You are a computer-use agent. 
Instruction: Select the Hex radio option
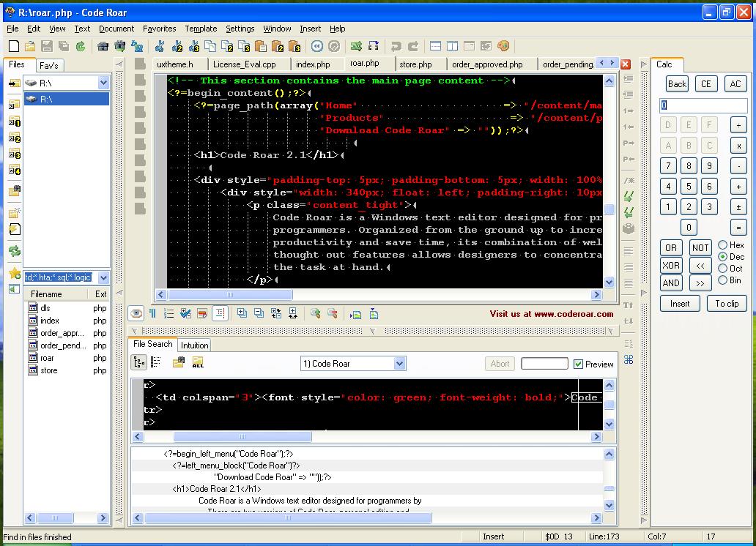tap(723, 244)
